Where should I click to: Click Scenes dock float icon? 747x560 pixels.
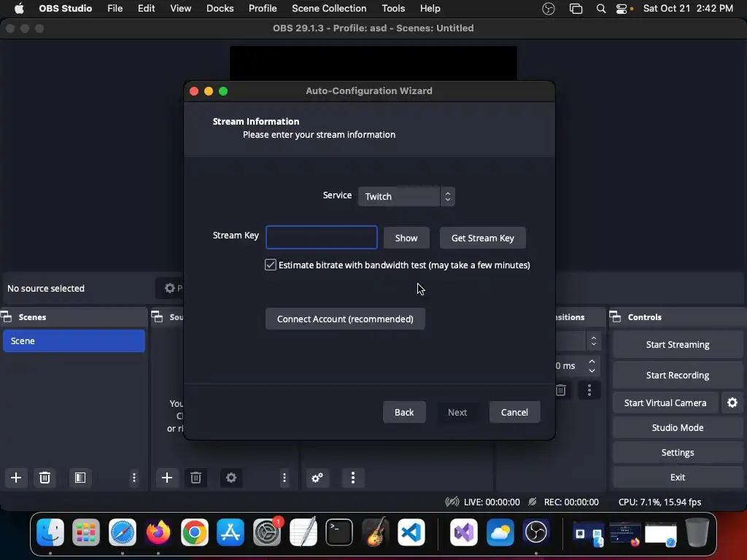click(6, 316)
